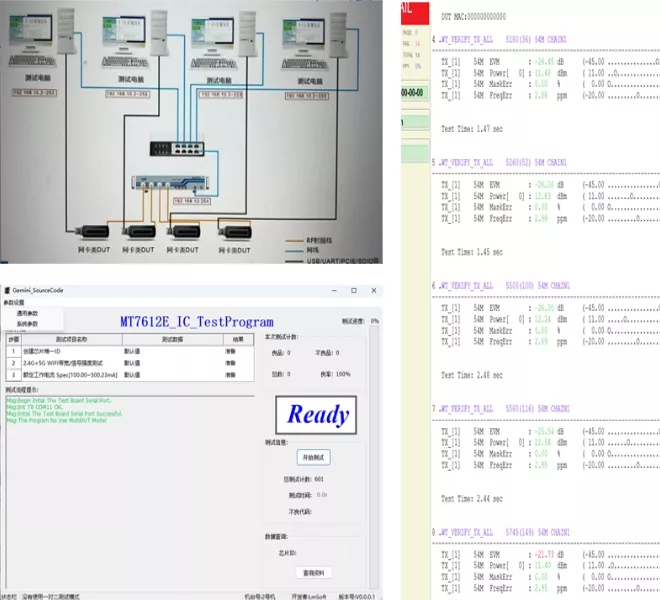Select the Spec[100.00~500.23mA] current test row
This screenshot has height=600, width=660.
[x=130, y=375]
